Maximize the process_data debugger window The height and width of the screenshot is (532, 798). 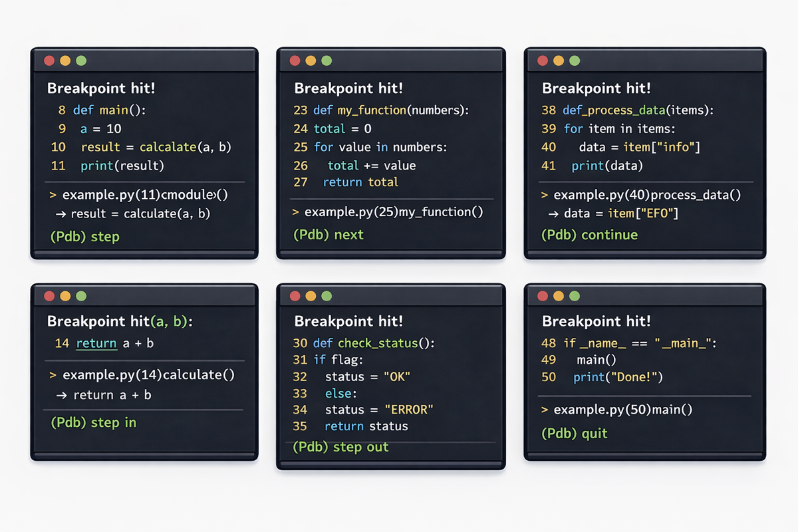575,61
